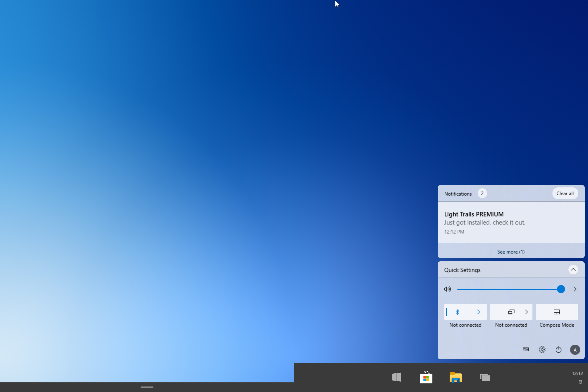
Task: Collapse the Quick Settings panel
Action: click(573, 269)
